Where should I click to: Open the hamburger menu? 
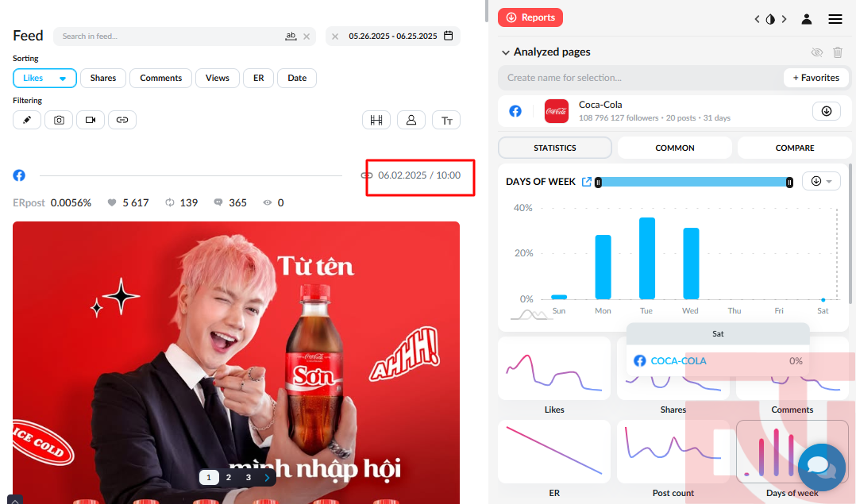[835, 19]
